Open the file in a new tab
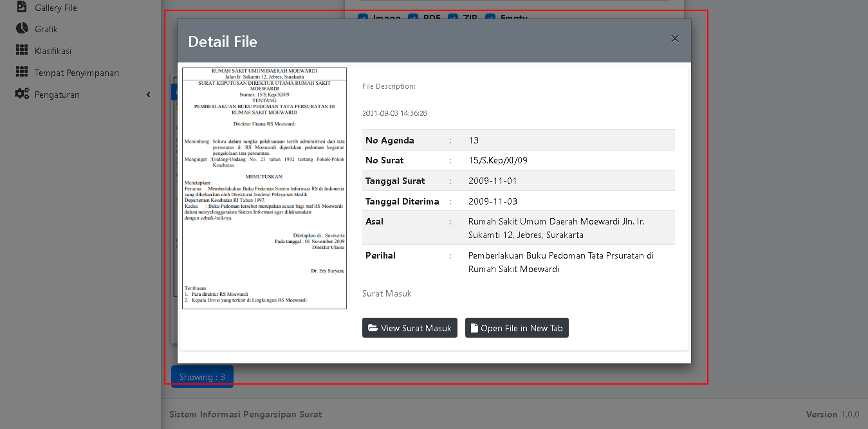Image resolution: width=868 pixels, height=429 pixels. click(517, 327)
